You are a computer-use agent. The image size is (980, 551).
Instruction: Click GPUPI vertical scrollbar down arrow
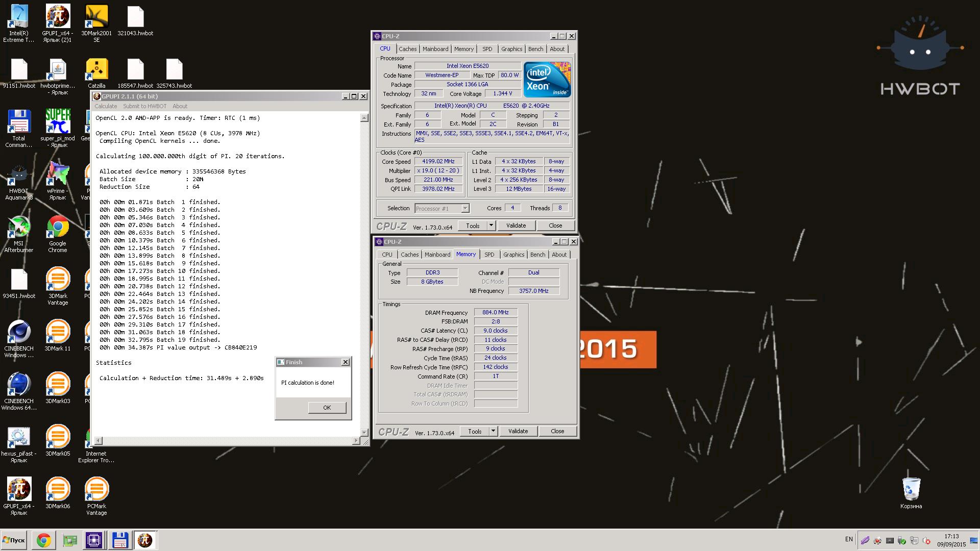point(364,432)
